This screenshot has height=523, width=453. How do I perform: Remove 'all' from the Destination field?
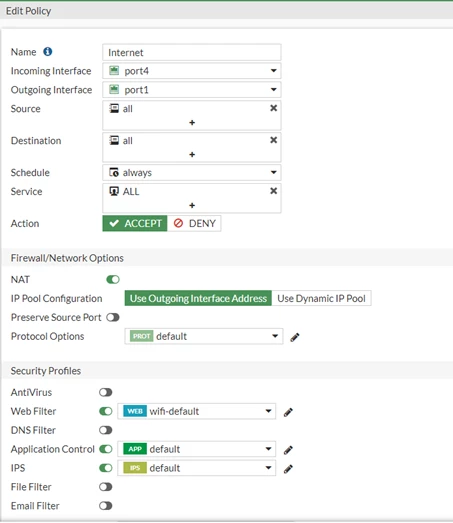(274, 140)
